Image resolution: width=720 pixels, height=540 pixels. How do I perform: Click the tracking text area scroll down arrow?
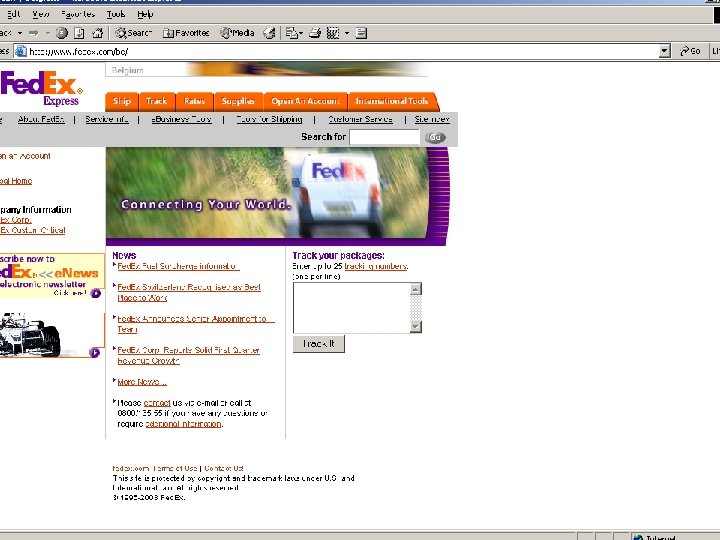point(416,326)
